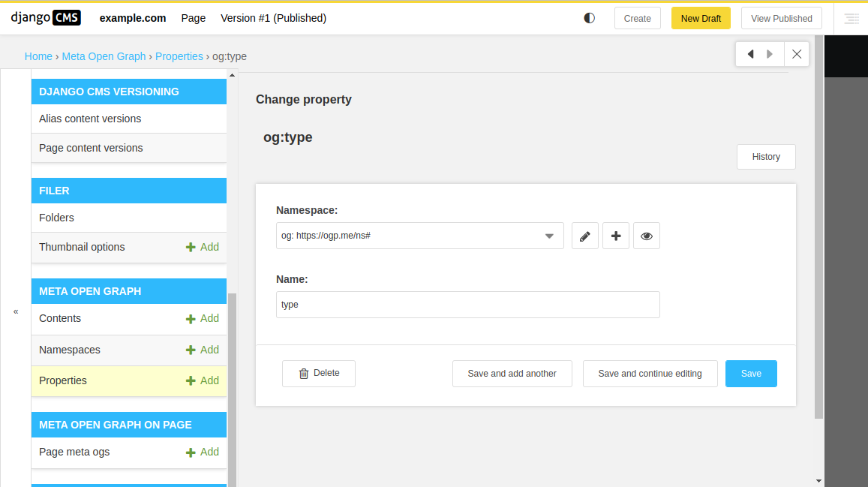The image size is (868, 487).
Task: Click the New Draft button
Action: [x=701, y=18]
